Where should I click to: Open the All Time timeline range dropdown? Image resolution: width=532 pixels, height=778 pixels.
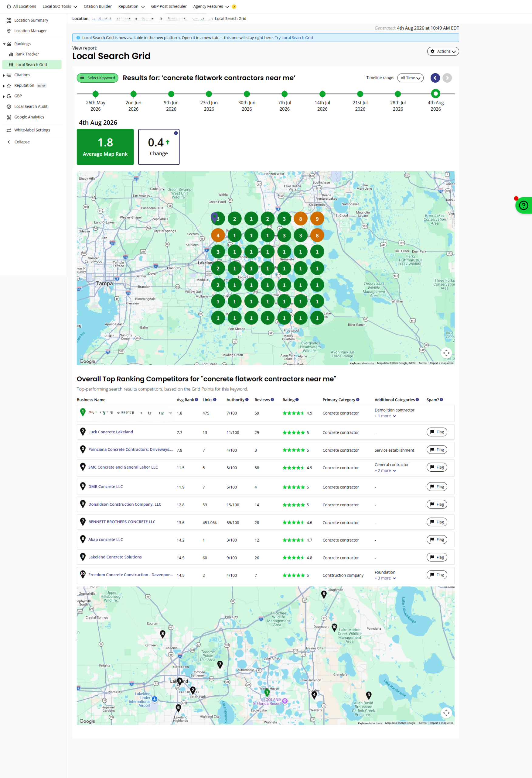point(410,78)
